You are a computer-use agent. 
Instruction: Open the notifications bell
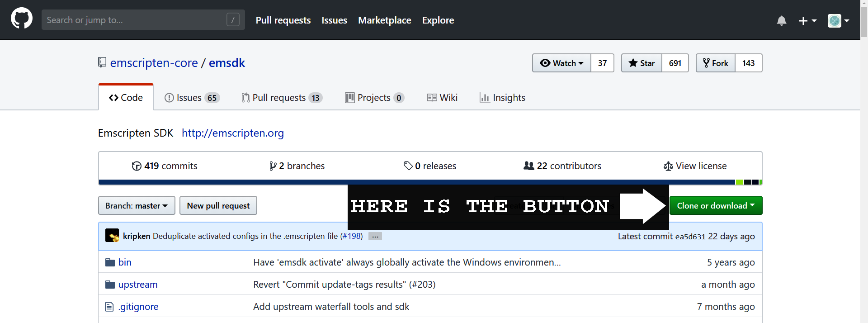pos(781,20)
